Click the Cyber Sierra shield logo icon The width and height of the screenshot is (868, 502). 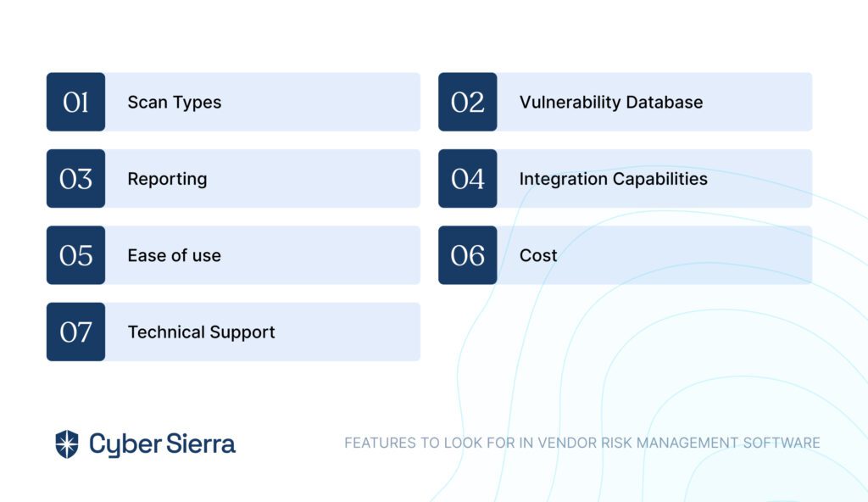tap(67, 443)
